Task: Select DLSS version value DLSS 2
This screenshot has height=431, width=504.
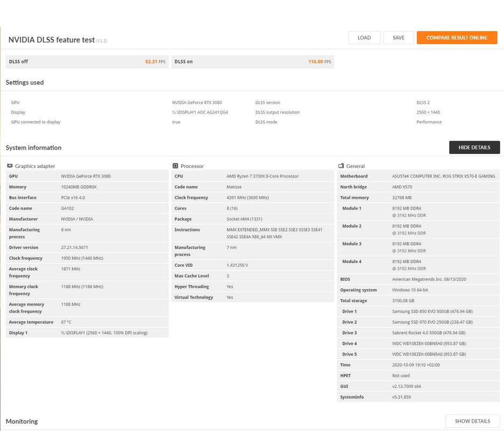Action: point(423,102)
